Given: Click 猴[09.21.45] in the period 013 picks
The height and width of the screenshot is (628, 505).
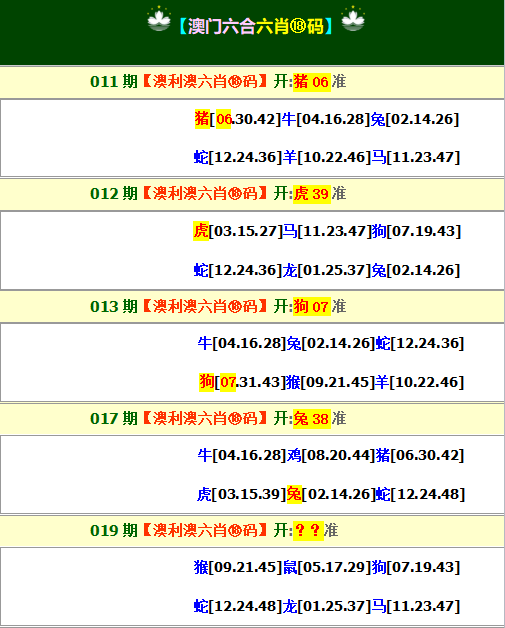Looking at the screenshot, I should tap(330, 382).
